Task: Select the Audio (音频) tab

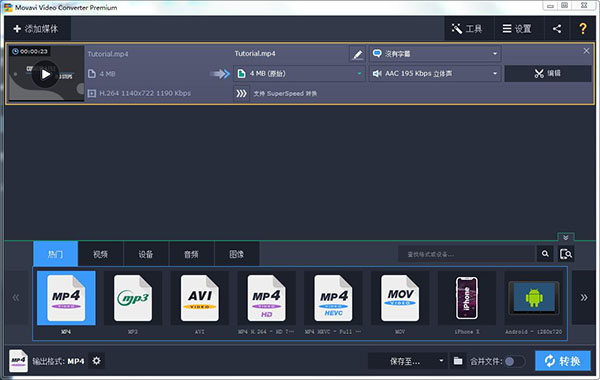Action: tap(191, 254)
